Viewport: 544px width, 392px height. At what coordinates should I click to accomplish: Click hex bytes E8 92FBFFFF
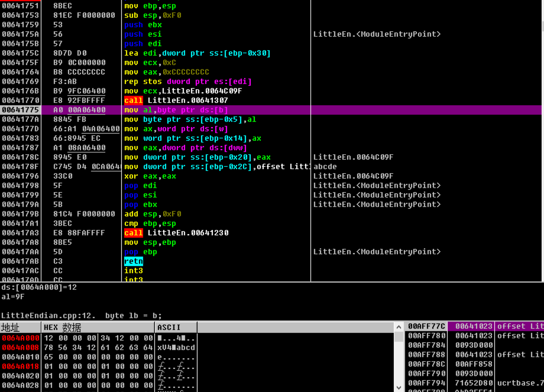click(79, 101)
